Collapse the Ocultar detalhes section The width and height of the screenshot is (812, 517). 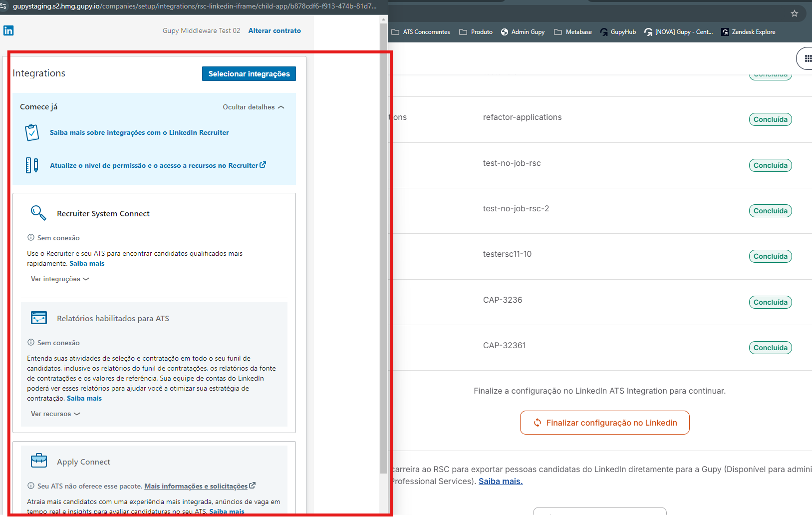[x=254, y=107]
